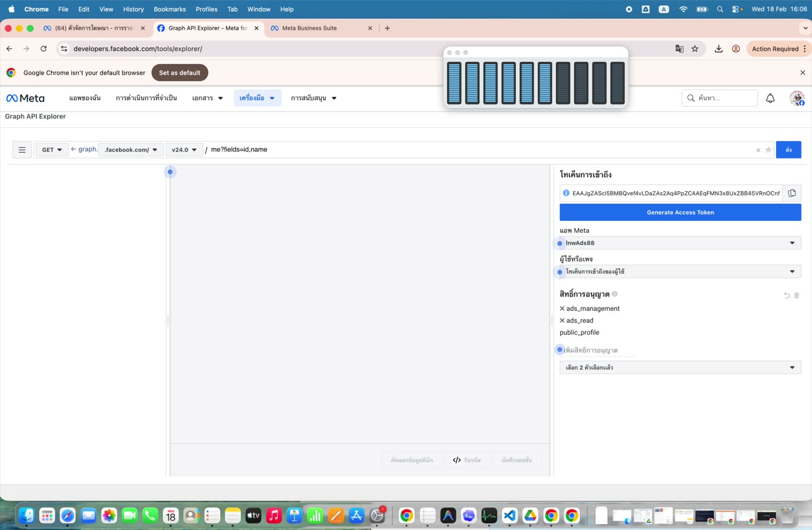The height and width of the screenshot is (530, 812).
Task: Click the เพิ่มสิทธิ์การอนุญาต permission search field
Action: pyautogui.click(x=599, y=350)
